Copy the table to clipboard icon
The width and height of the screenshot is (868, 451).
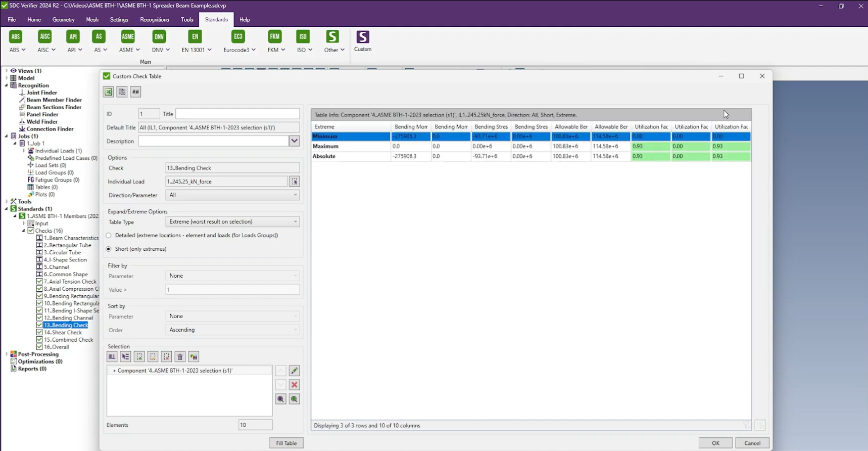pos(122,92)
